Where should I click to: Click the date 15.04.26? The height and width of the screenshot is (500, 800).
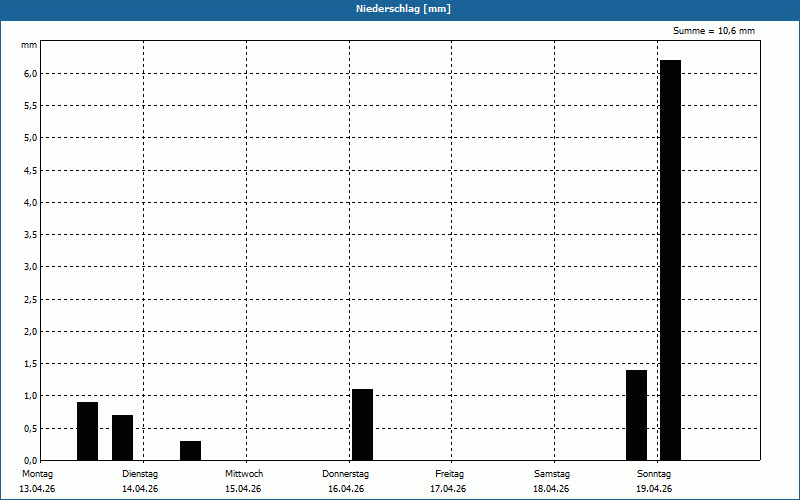243,489
